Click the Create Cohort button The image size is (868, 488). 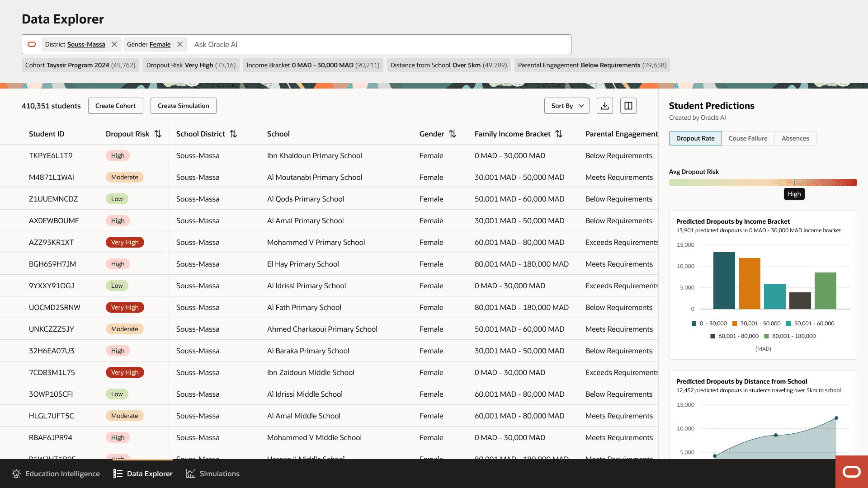click(x=115, y=106)
